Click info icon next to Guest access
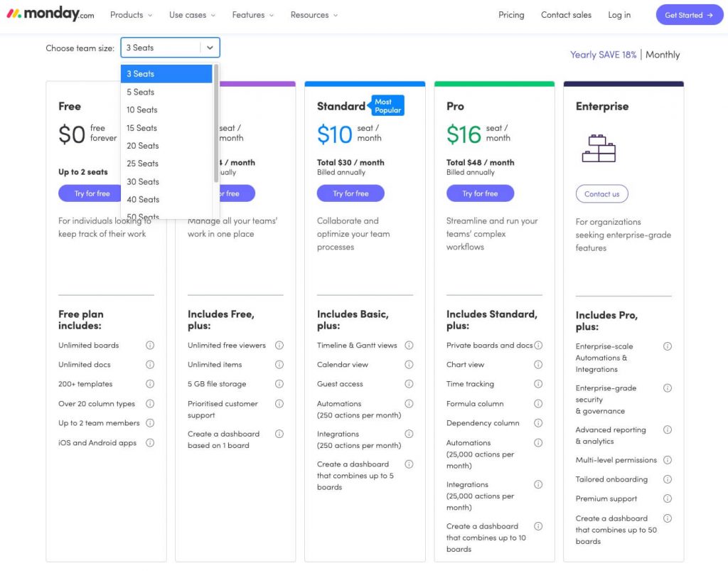 coord(409,384)
